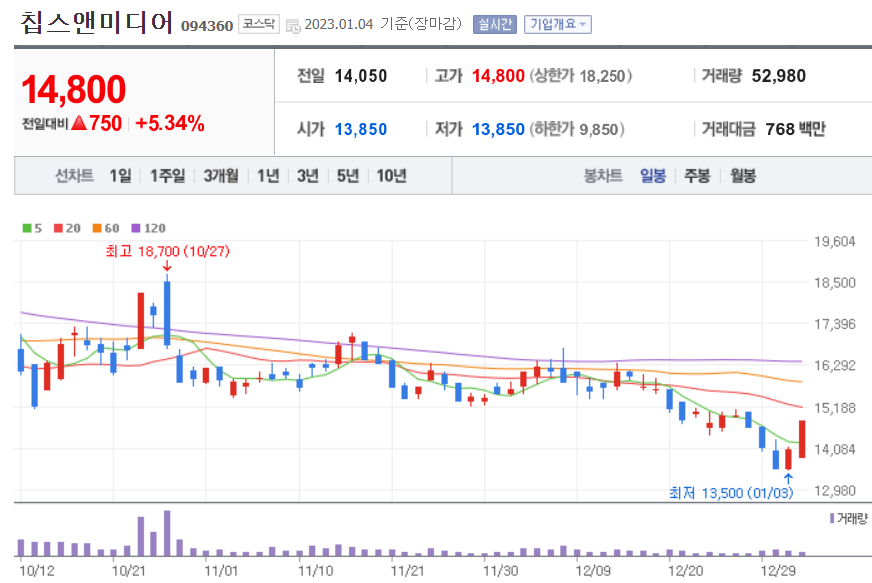Click the 칩스앤미디어 stock name title
This screenshot has height=583, width=872.
click(97, 23)
